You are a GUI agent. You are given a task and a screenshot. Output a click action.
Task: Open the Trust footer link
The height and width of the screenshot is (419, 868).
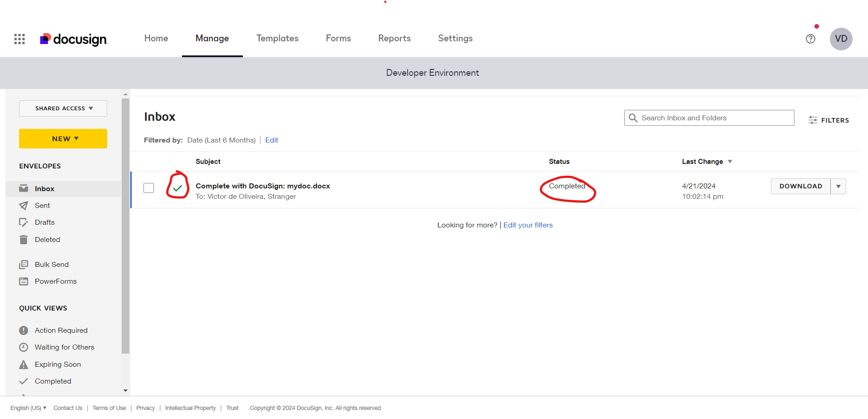[x=232, y=408]
